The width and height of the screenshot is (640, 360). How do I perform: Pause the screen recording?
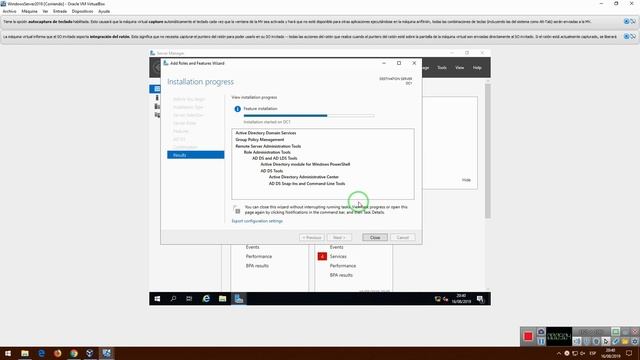coord(541,341)
